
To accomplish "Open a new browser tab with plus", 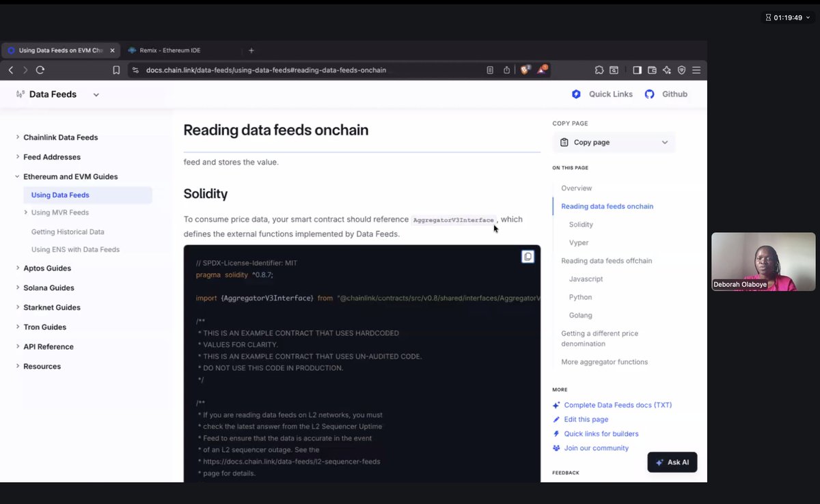I will (251, 51).
